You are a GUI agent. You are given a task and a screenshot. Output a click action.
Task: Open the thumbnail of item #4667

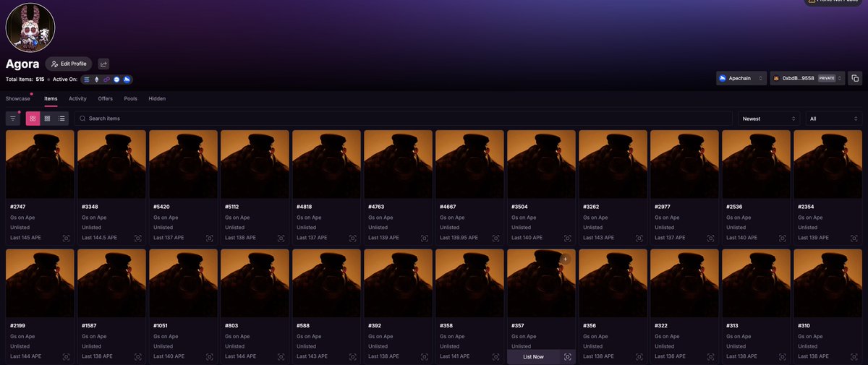pos(469,164)
